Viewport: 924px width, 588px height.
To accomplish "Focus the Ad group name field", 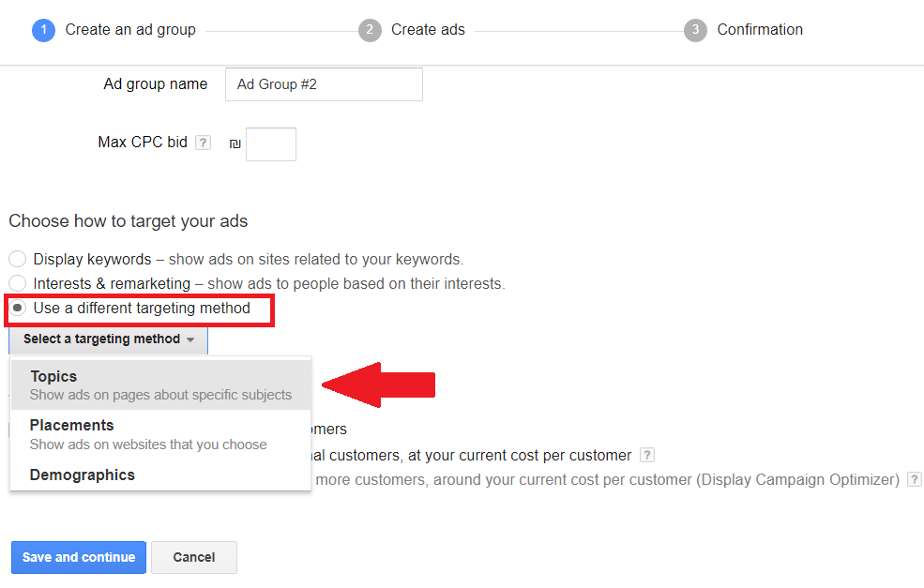I will (x=324, y=84).
